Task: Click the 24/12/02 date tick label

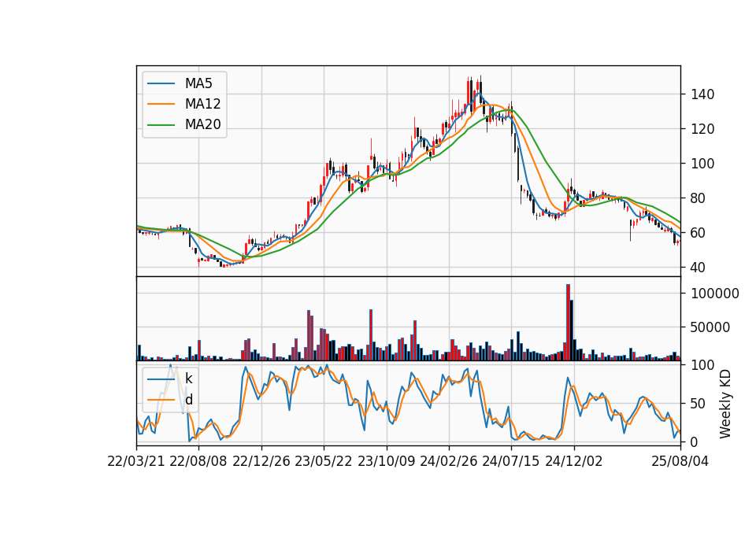Action: tap(574, 461)
